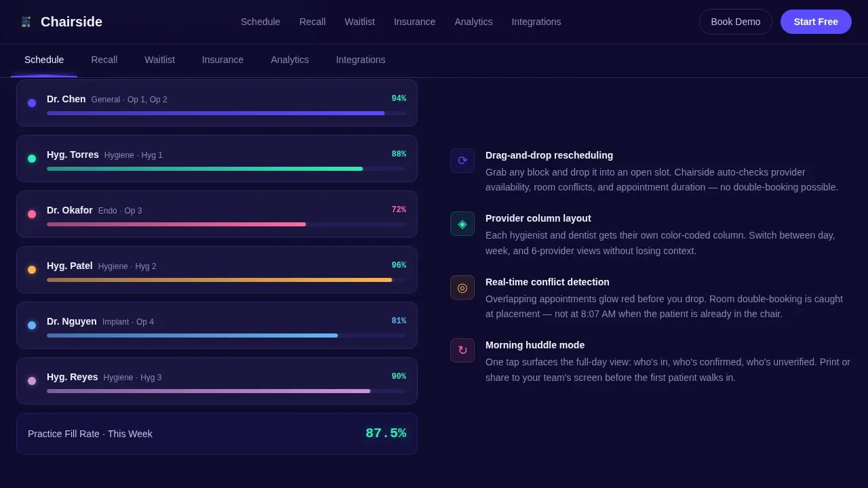Click the morning huddle mode refresh icon
The height and width of the screenshot is (488, 868).
pos(462,350)
